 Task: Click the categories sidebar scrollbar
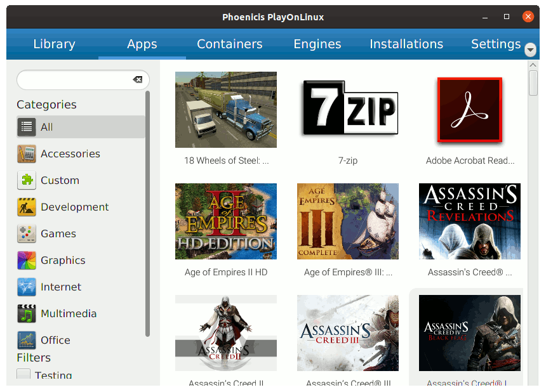[148, 214]
